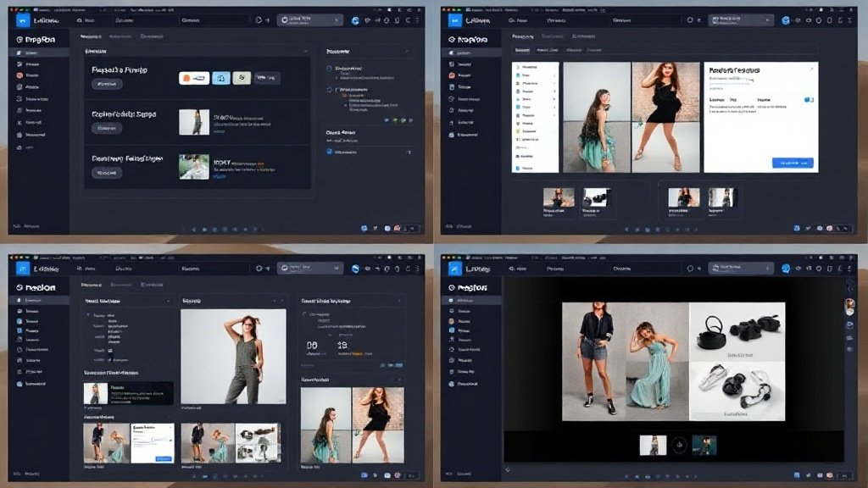The height and width of the screenshot is (488, 868).
Task: Click blue app logo in three-card window
Action: (x=23, y=20)
